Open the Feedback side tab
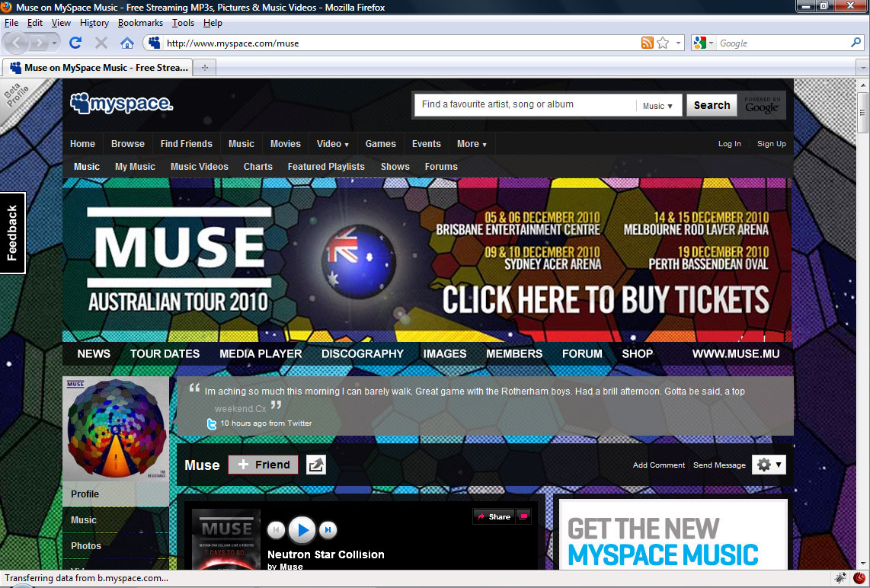Viewport: 870px width, 588px height. (x=12, y=233)
